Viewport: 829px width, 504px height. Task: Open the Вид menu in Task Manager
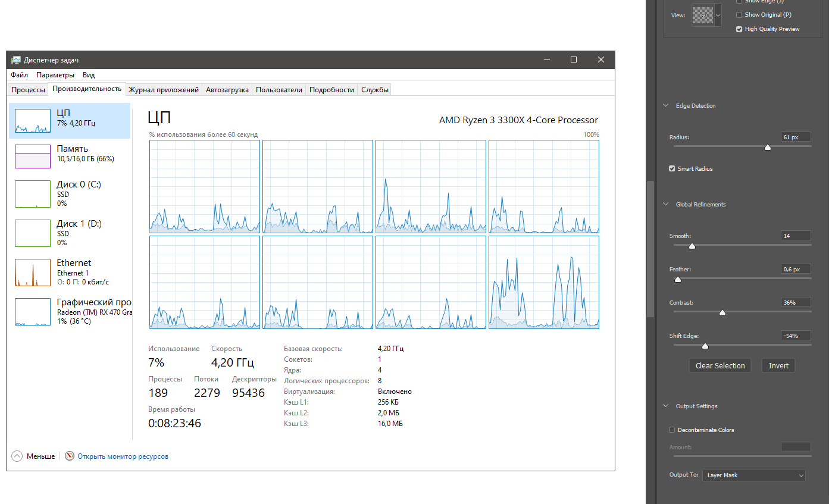[89, 75]
